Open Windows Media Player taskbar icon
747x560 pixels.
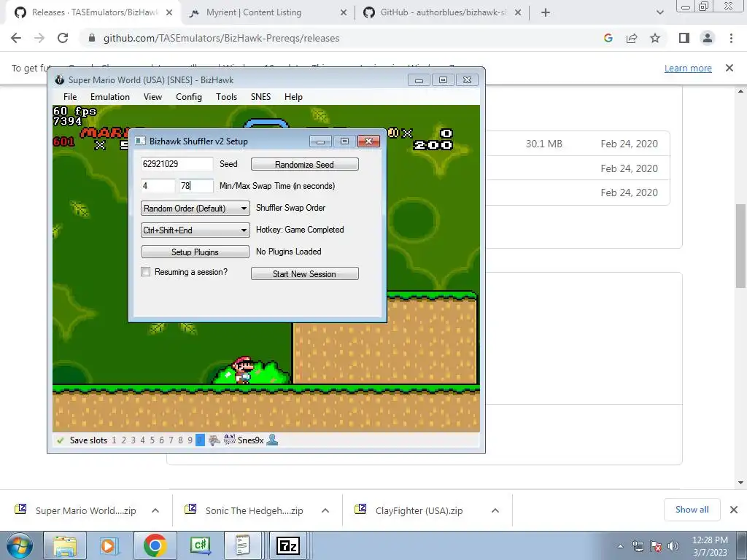click(108, 545)
